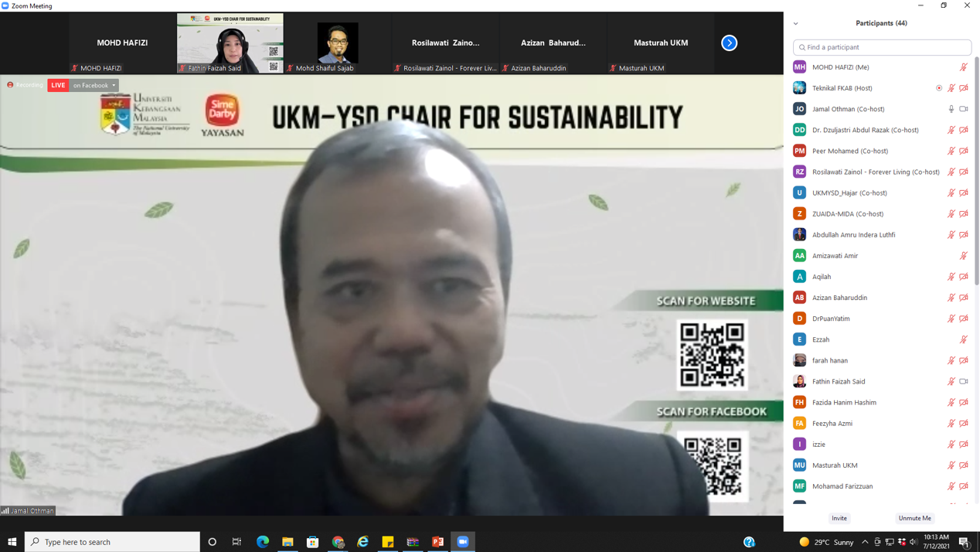Click Jamal Othman's camera icon in list

tap(964, 109)
